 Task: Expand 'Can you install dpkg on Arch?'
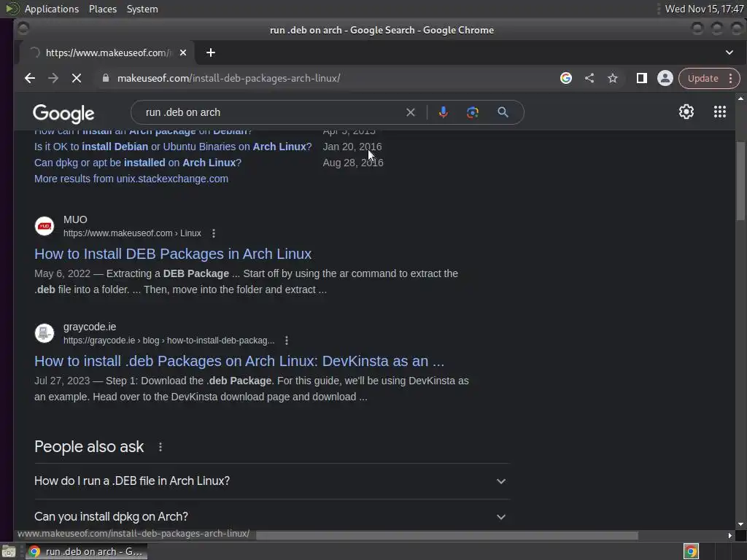pos(271,517)
